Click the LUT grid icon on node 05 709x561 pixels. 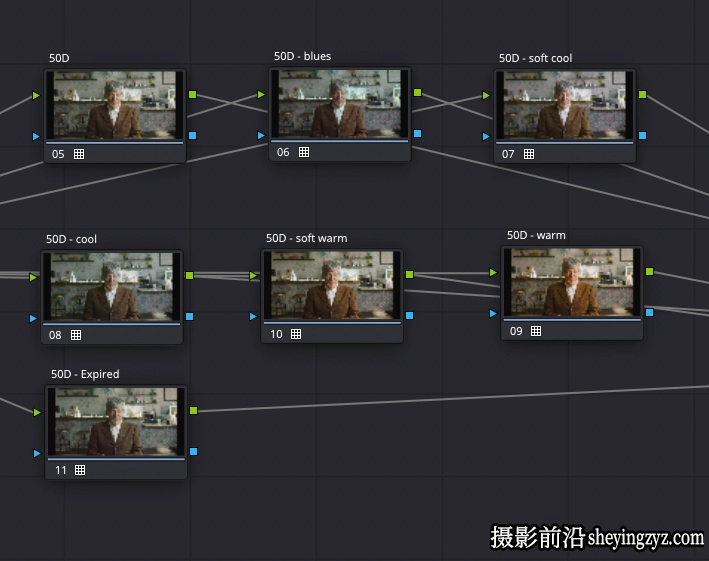coord(79,154)
